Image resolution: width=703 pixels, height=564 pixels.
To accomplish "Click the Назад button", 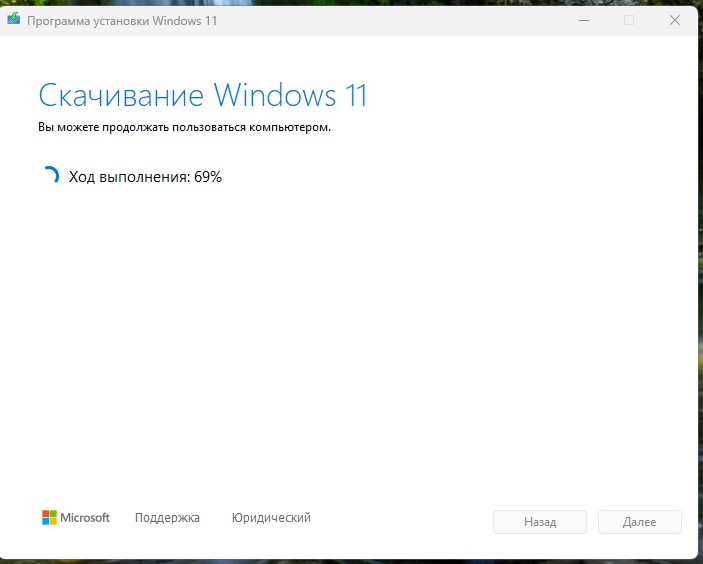I will (540, 522).
